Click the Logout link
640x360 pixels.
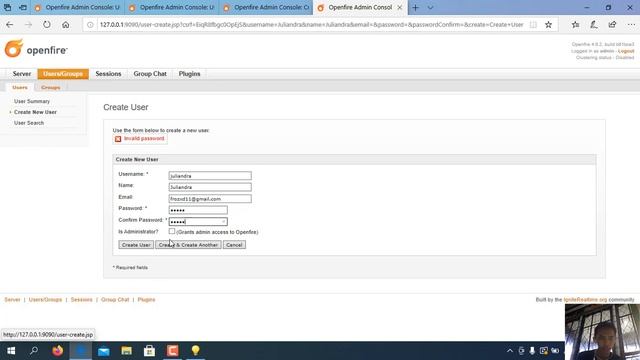pos(626,51)
